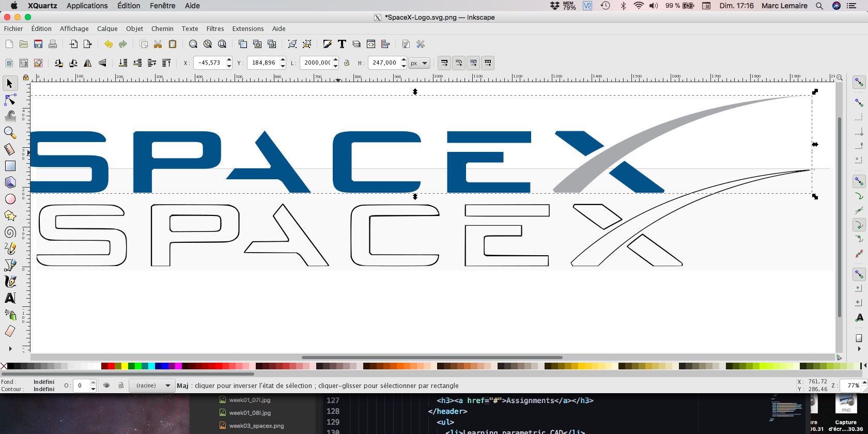This screenshot has width=868, height=434.
Task: Select the Selector arrow tool
Action: point(10,83)
